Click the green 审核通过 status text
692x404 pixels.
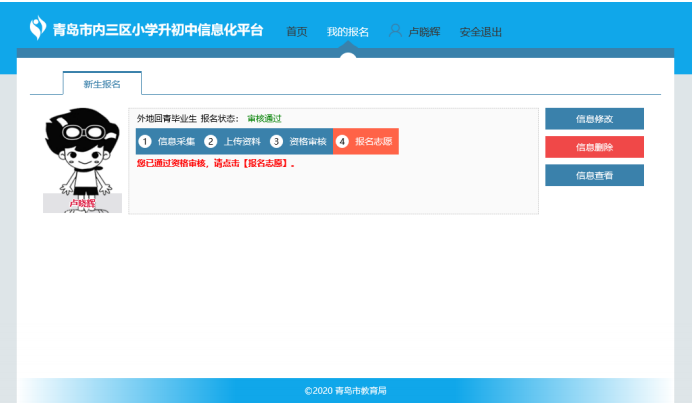[264, 118]
